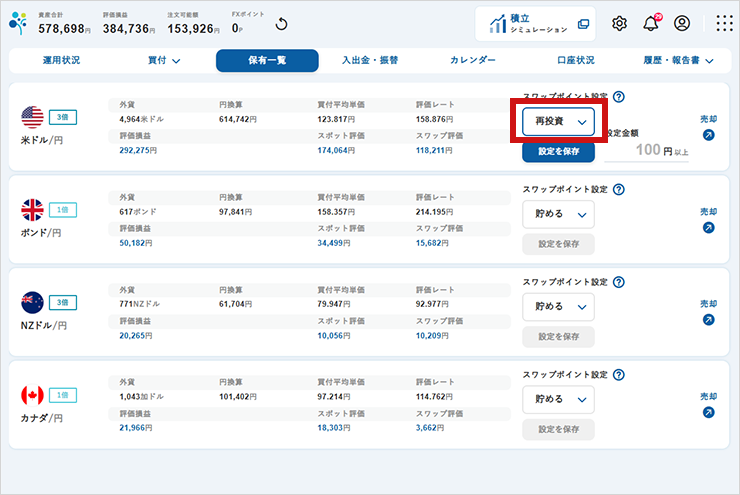Open the help icon for カナダ/円 スワップポイント設定
The width and height of the screenshot is (740, 495).
619,375
